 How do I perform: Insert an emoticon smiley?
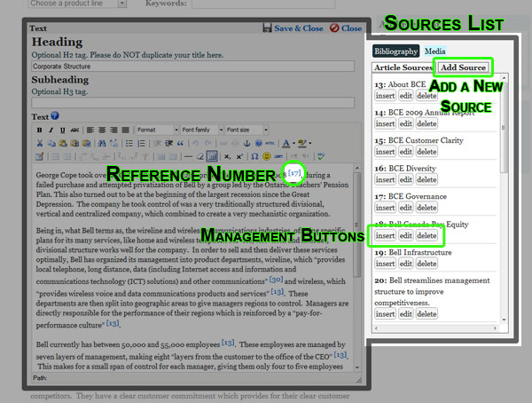pyautogui.click(x=267, y=156)
